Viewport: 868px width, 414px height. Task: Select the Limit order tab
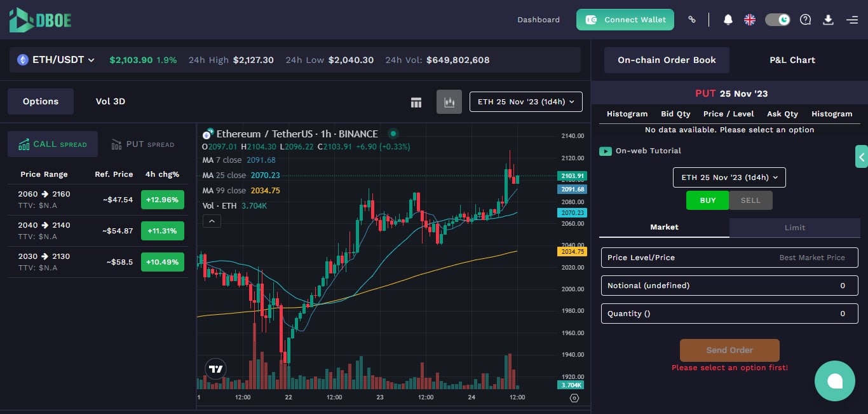tap(794, 227)
